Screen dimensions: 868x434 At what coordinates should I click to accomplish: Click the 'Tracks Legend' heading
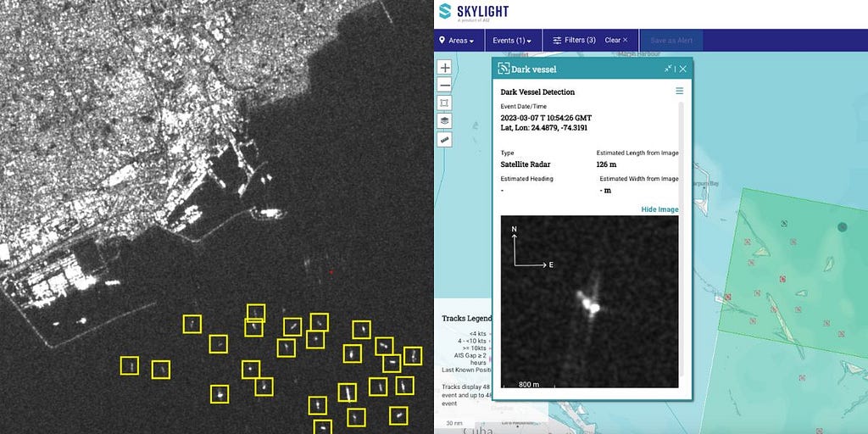click(x=467, y=319)
